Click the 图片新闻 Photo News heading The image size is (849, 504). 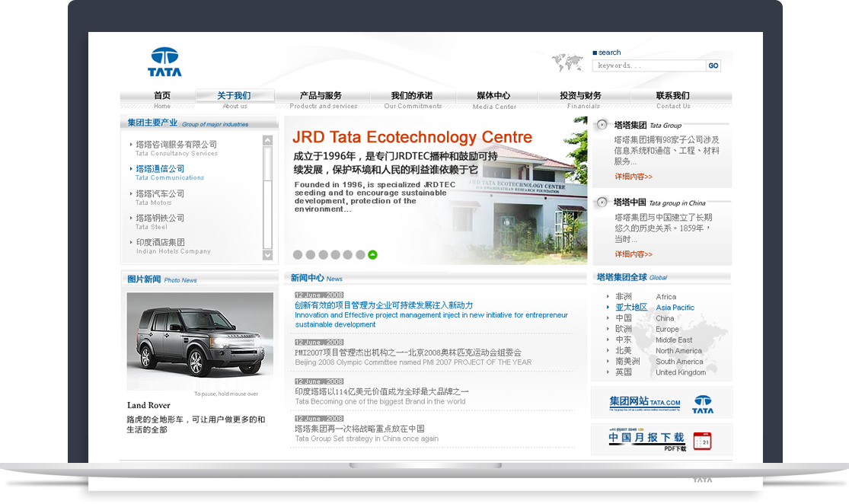point(162,279)
